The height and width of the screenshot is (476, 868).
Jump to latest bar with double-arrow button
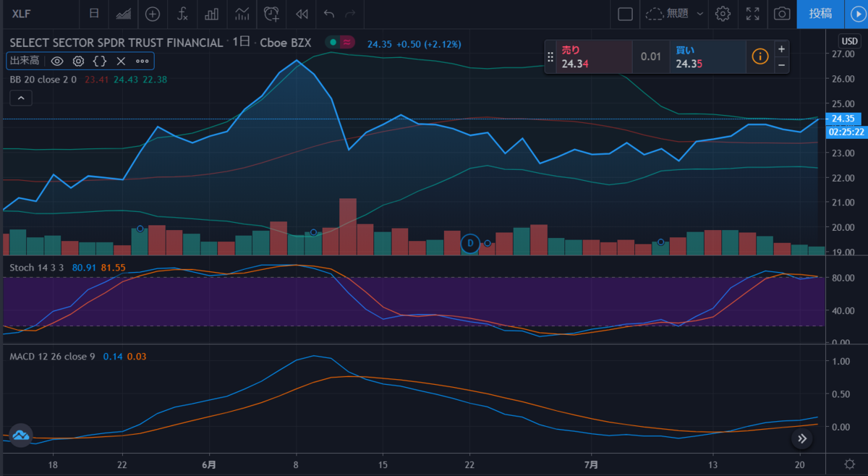point(801,438)
